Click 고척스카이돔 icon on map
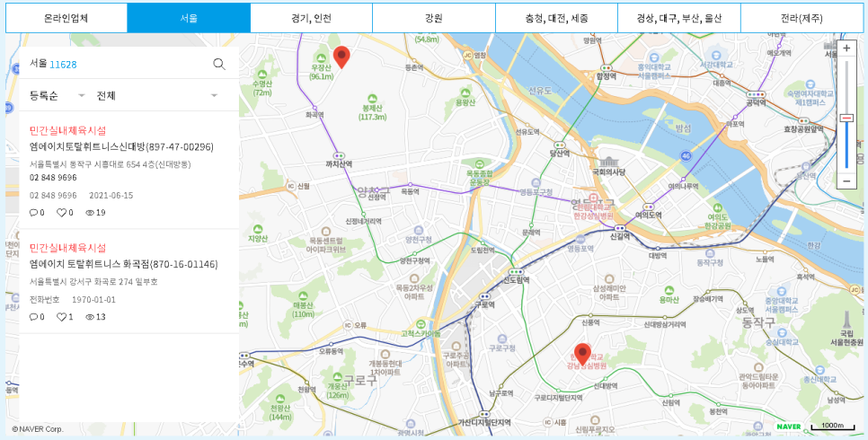The width and height of the screenshot is (868, 440). pyautogui.click(x=421, y=324)
